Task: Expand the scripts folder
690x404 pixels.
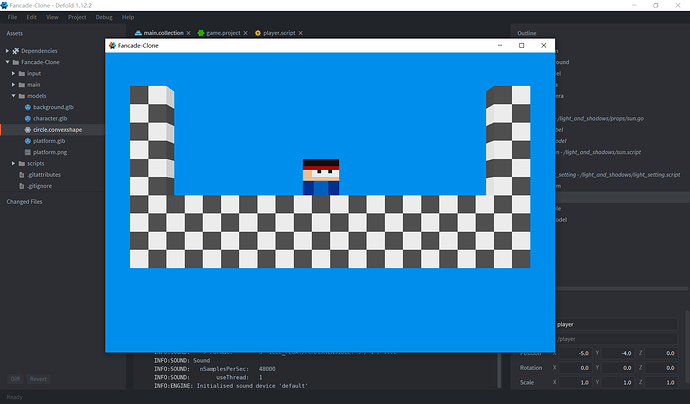Action: (x=15, y=163)
